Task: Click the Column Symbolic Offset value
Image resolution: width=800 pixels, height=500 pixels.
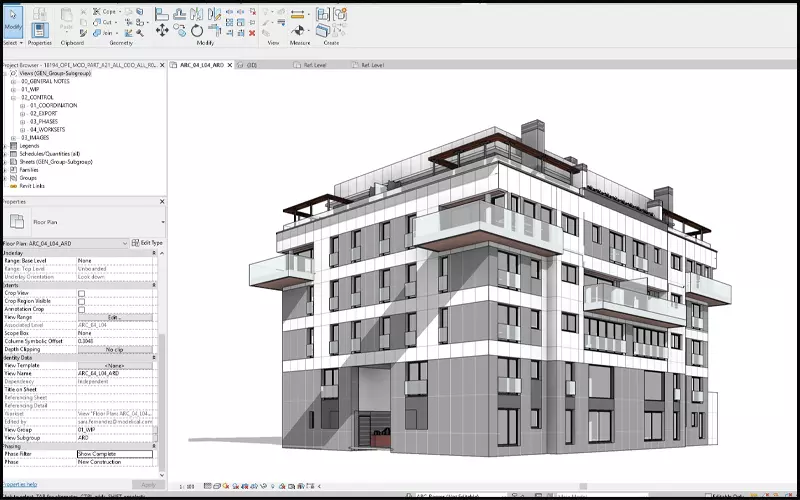Action: [x=115, y=341]
